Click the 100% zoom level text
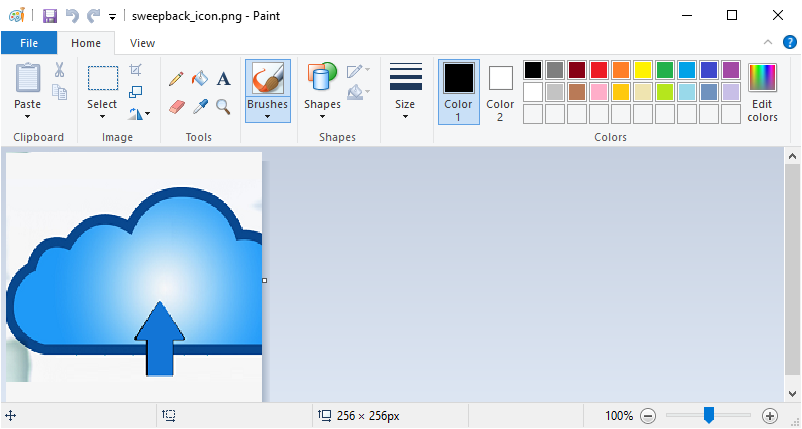The image size is (802, 429). pyautogui.click(x=619, y=416)
